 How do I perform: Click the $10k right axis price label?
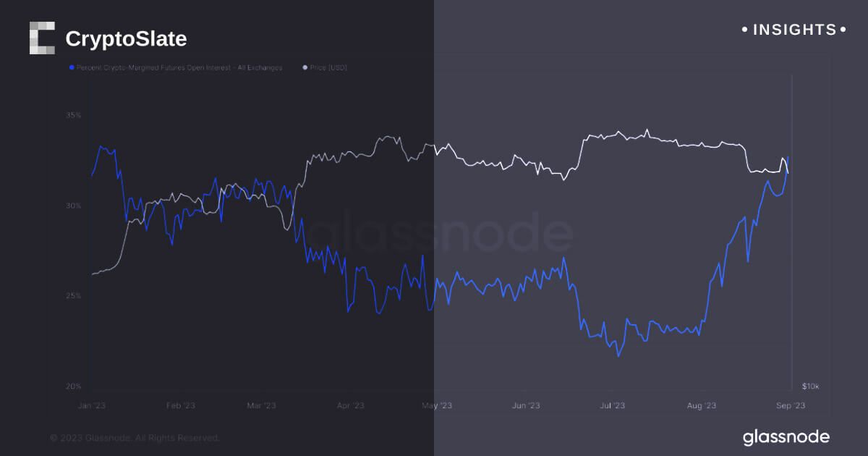point(810,387)
